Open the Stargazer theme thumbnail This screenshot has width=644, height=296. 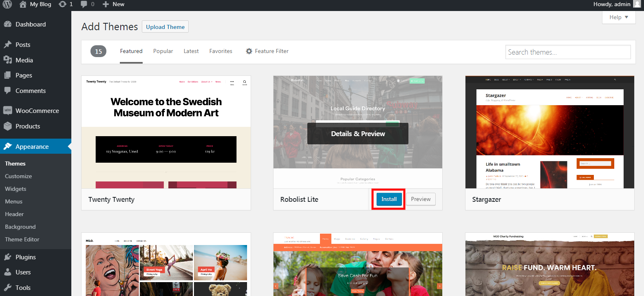[550, 132]
